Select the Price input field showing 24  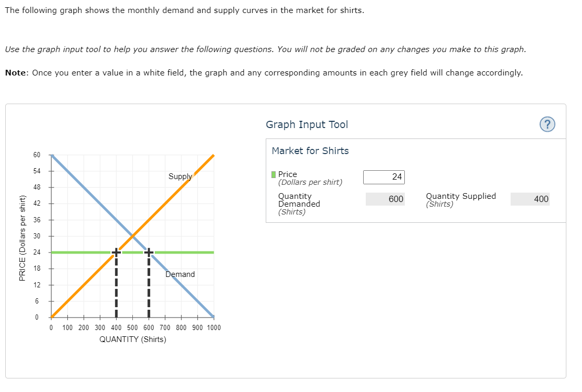[x=384, y=177]
